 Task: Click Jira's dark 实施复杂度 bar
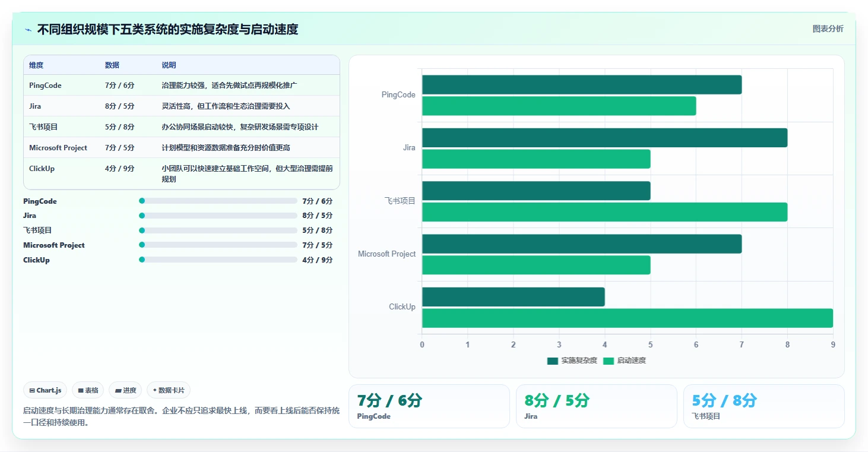pos(604,137)
